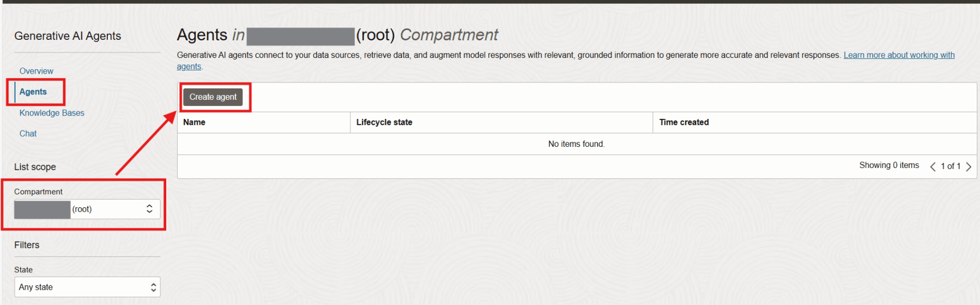The image size is (980, 305).
Task: Follow the Learn more about working with agents link
Action: (x=898, y=55)
